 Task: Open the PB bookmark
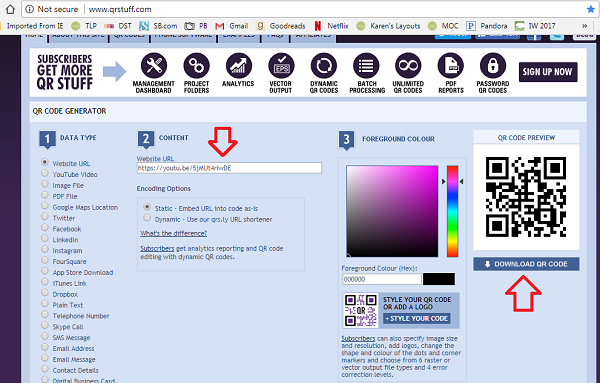pyautogui.click(x=196, y=26)
